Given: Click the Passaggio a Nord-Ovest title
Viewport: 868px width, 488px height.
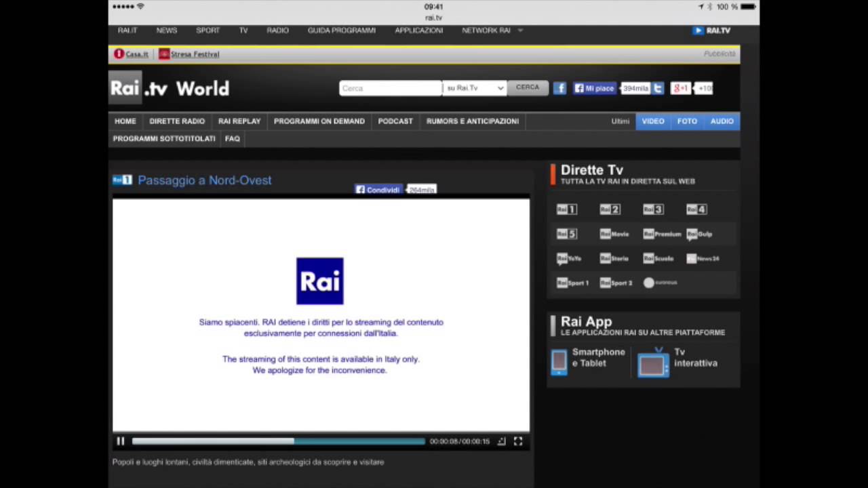Looking at the screenshot, I should (204, 180).
